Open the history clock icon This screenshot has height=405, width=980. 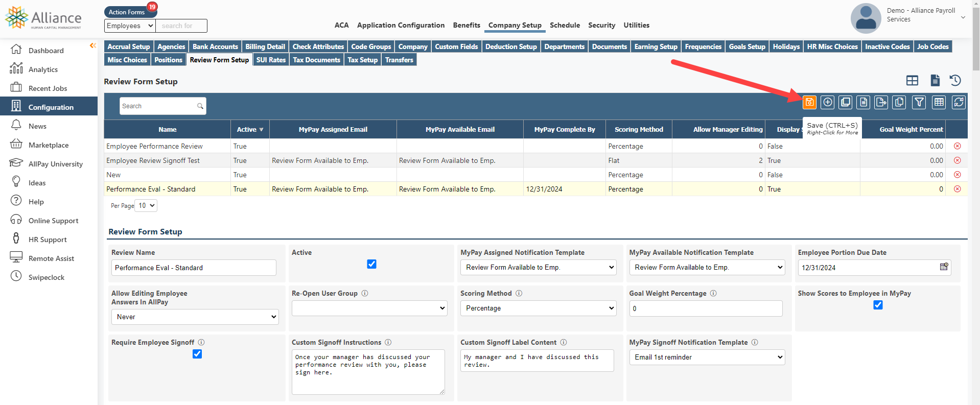955,80
